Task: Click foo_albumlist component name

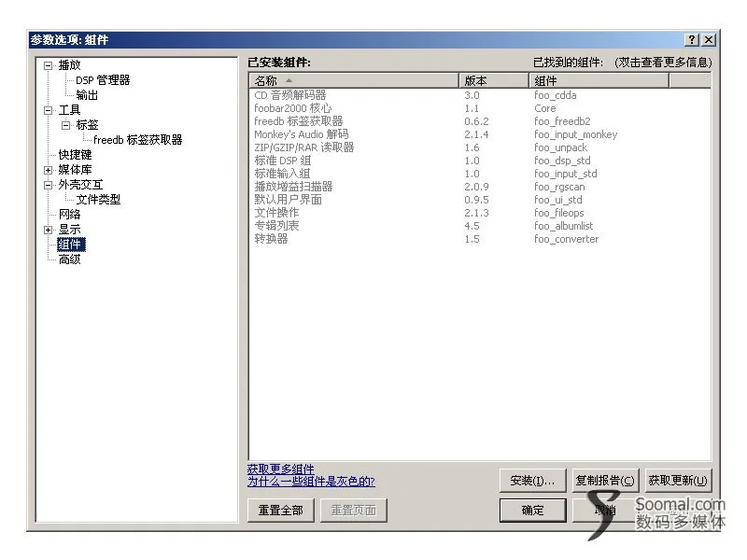Action: (x=564, y=226)
